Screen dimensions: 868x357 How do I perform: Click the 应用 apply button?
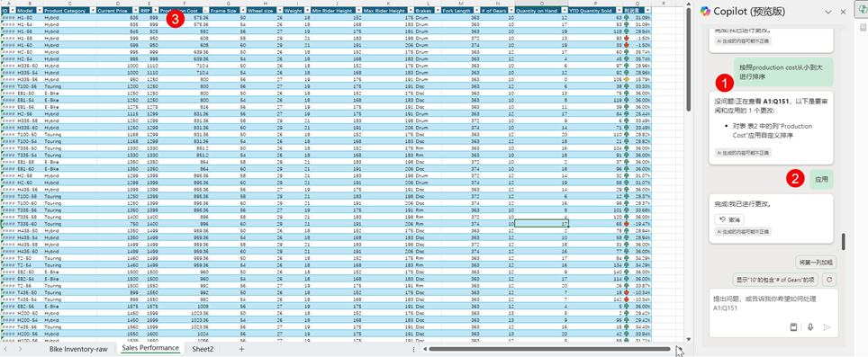tap(821, 180)
